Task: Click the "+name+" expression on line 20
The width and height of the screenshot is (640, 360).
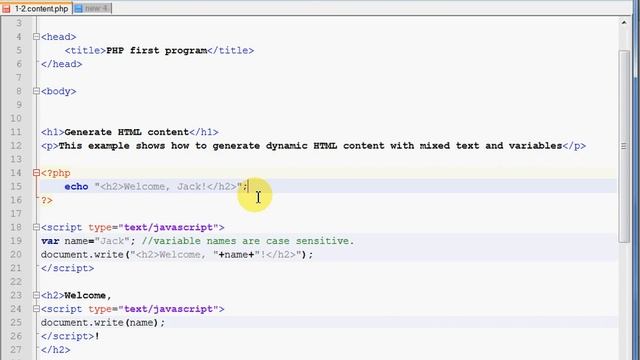Action: 236,255
